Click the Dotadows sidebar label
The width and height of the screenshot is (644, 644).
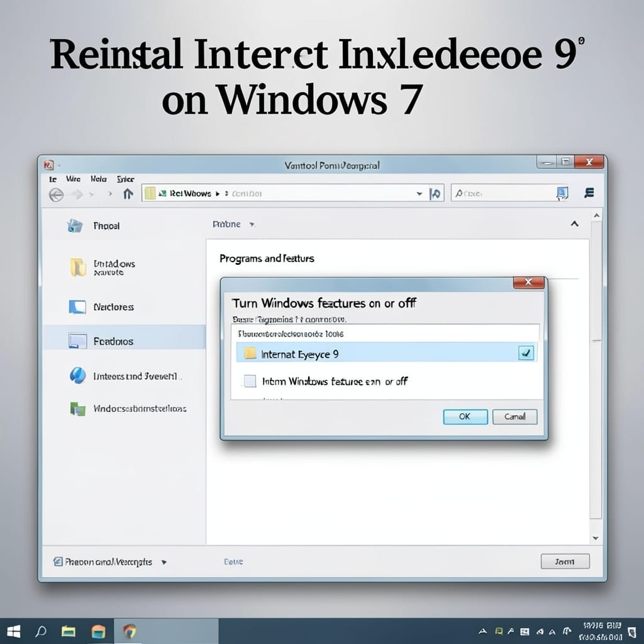tap(114, 267)
